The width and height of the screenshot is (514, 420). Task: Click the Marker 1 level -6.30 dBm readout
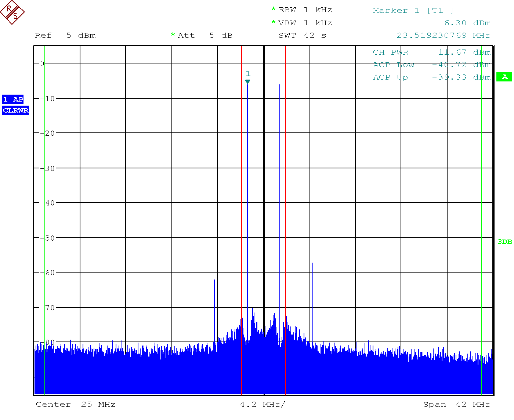click(464, 23)
